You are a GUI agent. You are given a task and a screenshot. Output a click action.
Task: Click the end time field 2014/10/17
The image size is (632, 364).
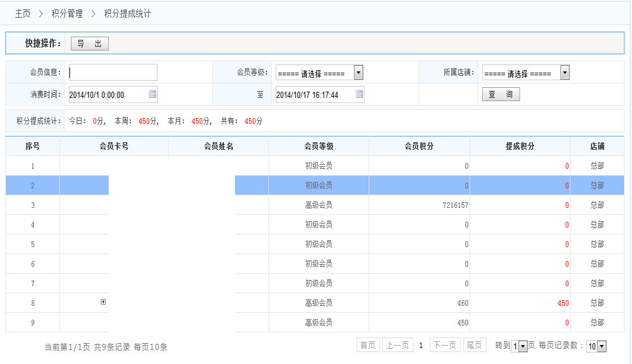315,95
